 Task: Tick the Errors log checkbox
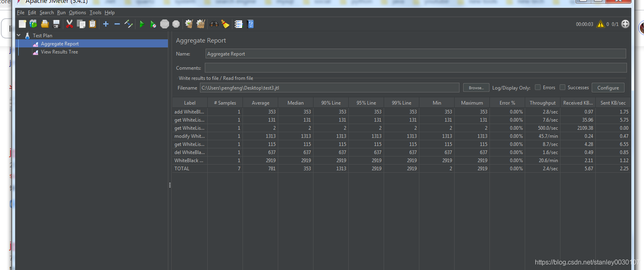(538, 87)
